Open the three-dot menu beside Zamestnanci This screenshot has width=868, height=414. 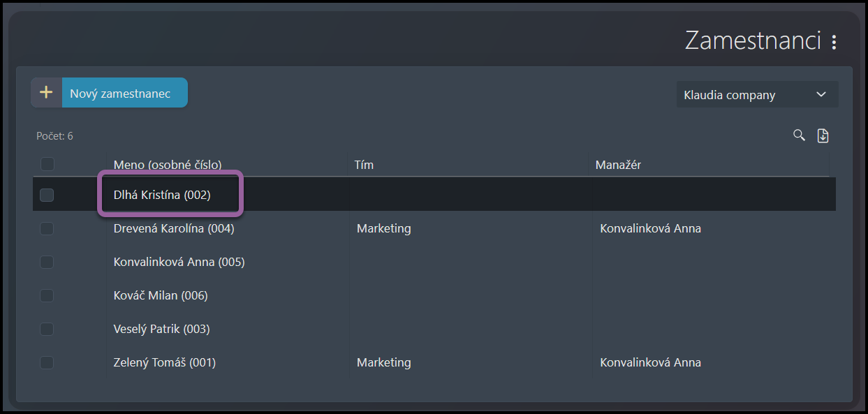tap(834, 43)
